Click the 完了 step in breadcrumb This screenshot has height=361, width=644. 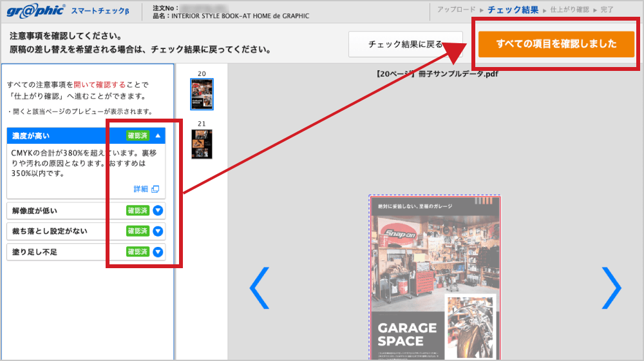607,10
